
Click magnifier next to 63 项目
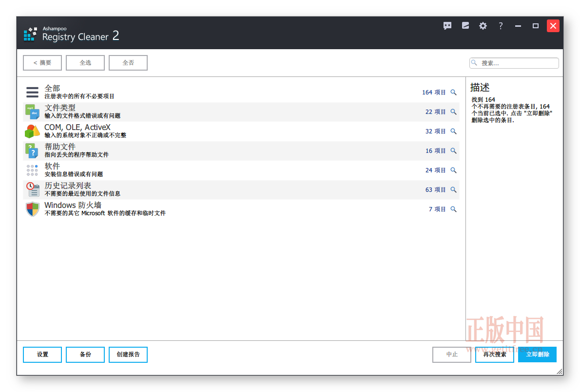coord(453,189)
